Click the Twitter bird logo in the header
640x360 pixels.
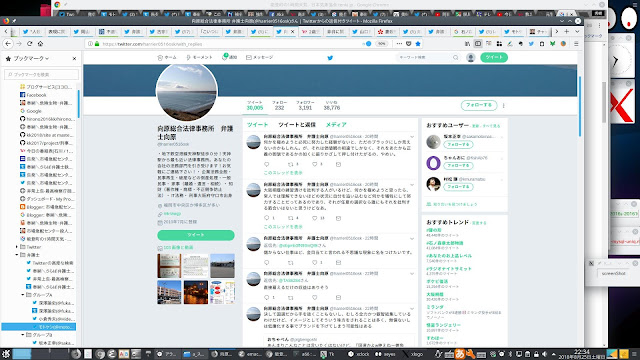pyautogui.click(x=330, y=58)
